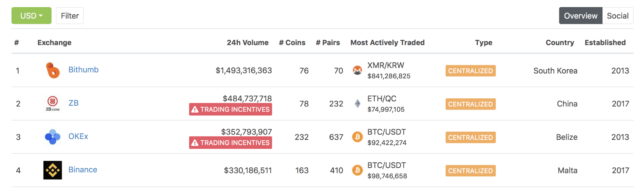
Task: Click the warning triangle in OKEx's Trading Incentives badge
Action: [x=195, y=143]
